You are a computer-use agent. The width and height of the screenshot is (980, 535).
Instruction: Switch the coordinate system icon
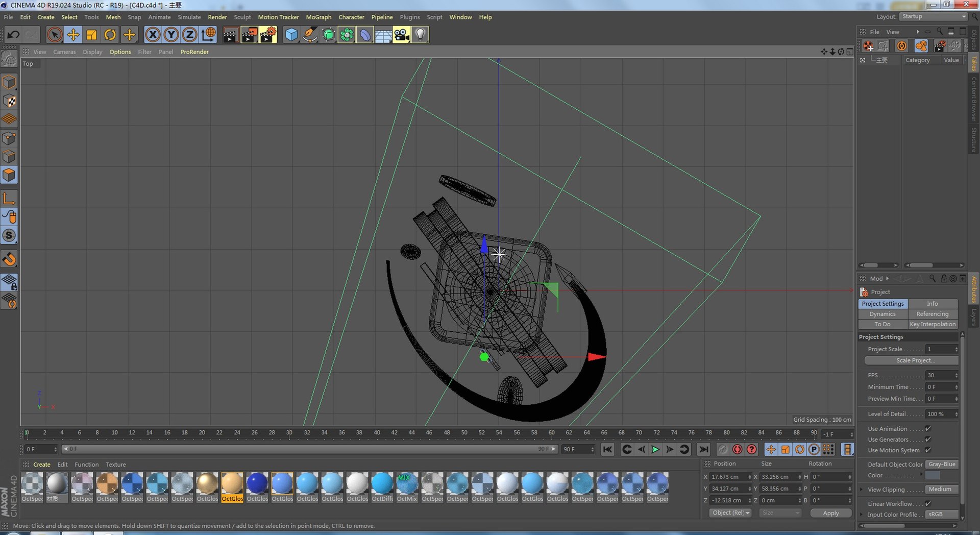208,35
